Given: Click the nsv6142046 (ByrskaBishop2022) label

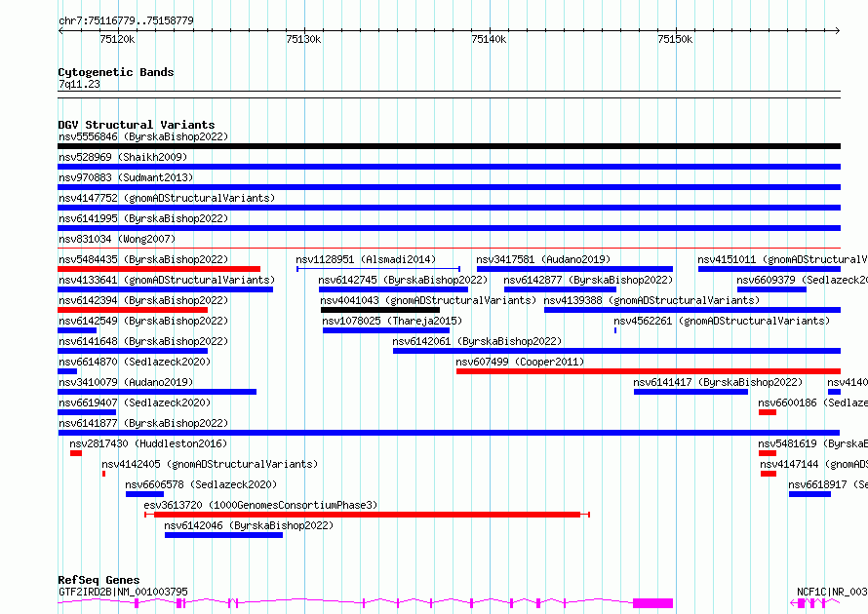Looking at the screenshot, I should [249, 525].
